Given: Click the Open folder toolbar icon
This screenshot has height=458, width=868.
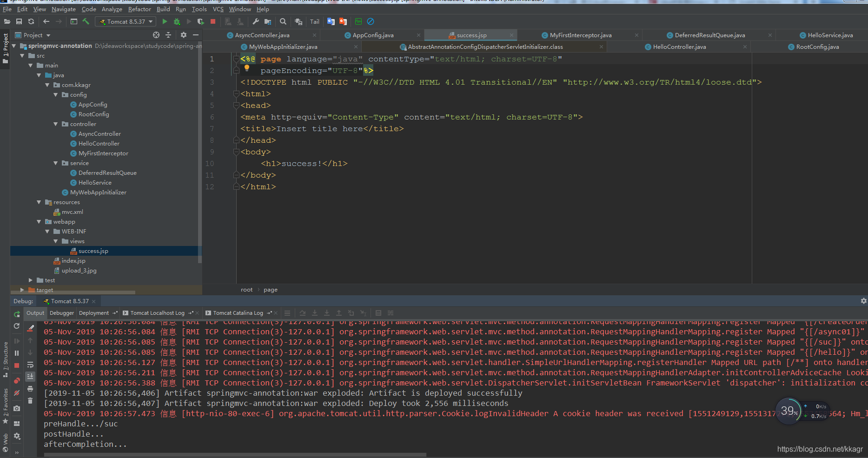Looking at the screenshot, I should coord(7,21).
